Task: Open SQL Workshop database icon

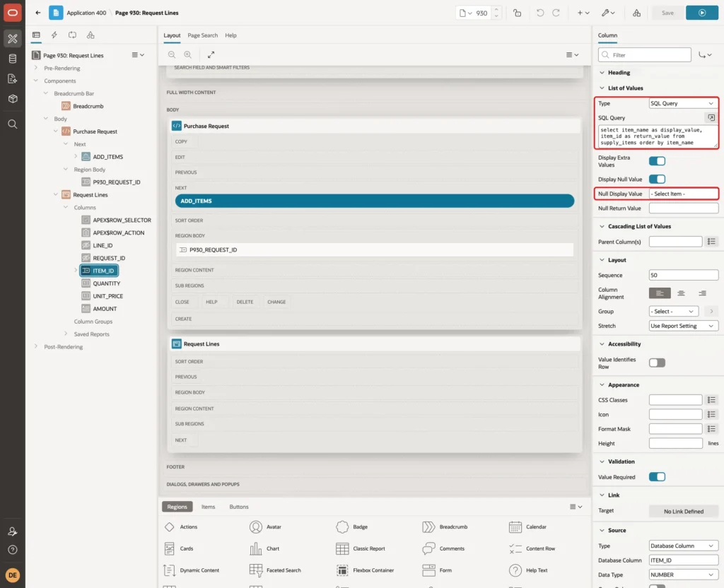Action: coord(13,59)
